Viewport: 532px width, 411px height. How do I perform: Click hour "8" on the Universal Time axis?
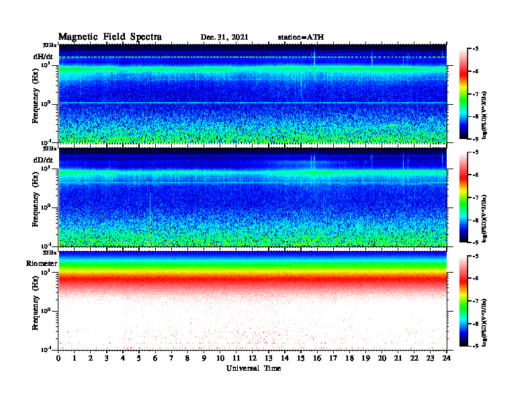point(187,359)
